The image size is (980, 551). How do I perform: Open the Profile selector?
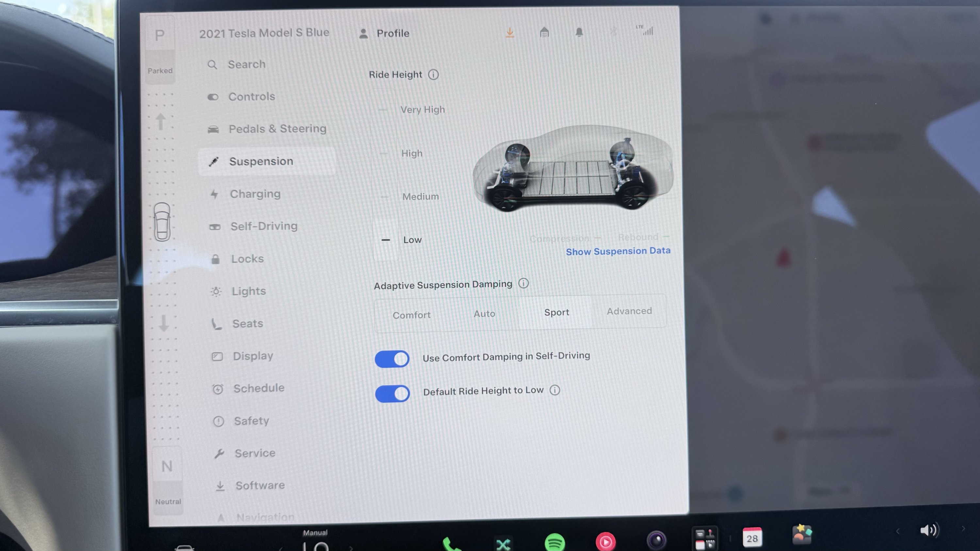384,33
